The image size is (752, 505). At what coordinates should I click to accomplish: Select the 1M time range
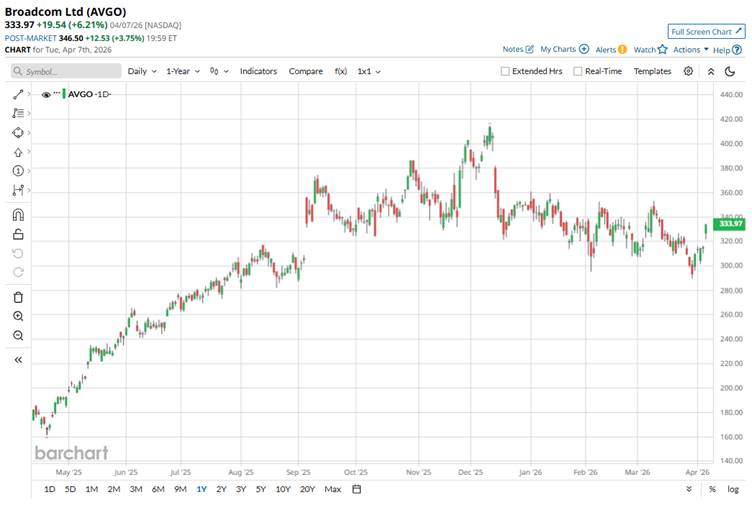click(x=92, y=489)
